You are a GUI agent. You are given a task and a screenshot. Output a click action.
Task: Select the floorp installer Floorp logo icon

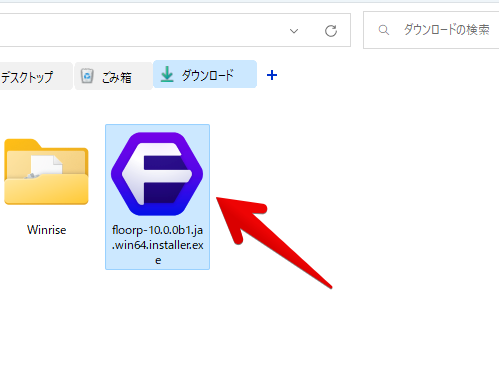pos(157,174)
